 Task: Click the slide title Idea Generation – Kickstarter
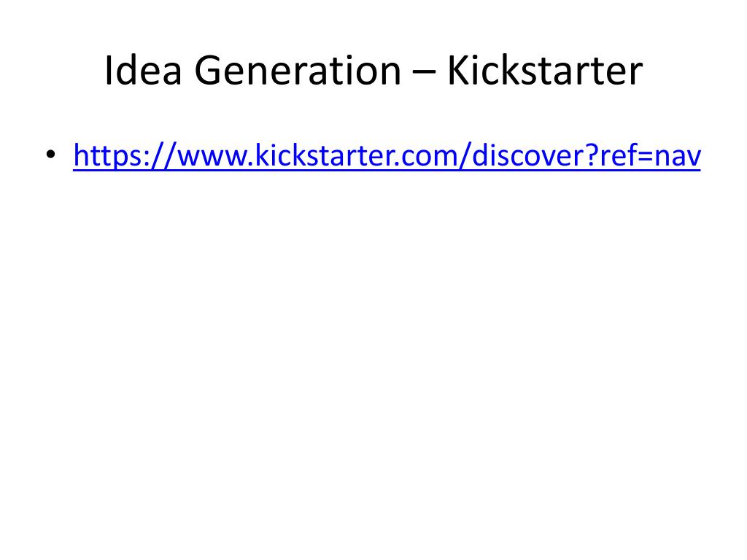373,71
